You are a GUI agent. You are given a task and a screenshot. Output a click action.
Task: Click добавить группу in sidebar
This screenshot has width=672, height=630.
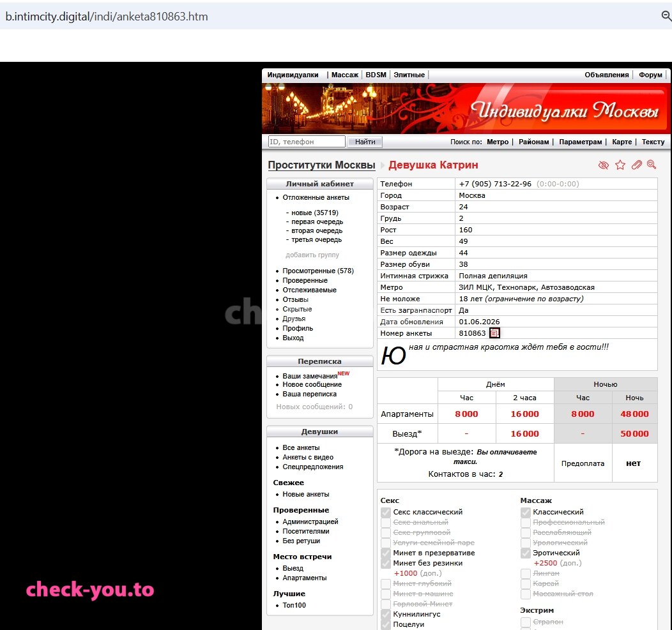click(312, 255)
